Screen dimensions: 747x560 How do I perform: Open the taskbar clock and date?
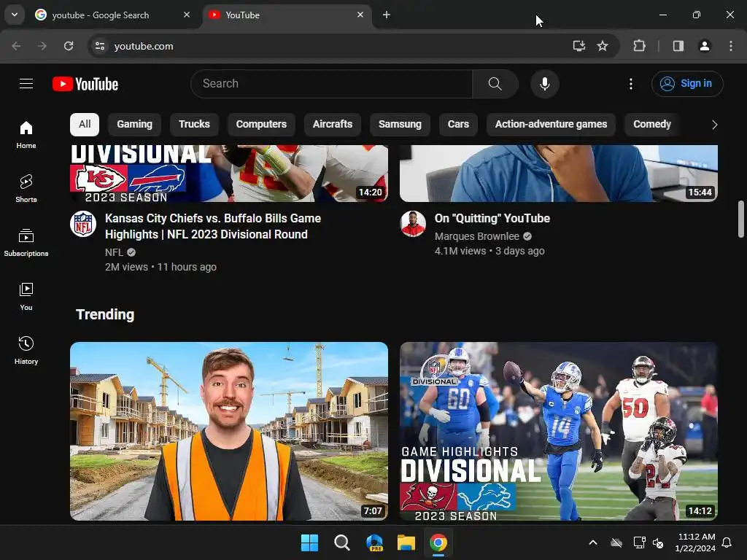[695, 542]
